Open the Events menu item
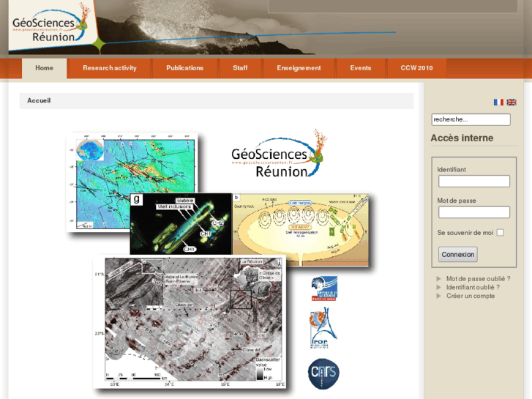This screenshot has height=399, width=532. [x=360, y=68]
